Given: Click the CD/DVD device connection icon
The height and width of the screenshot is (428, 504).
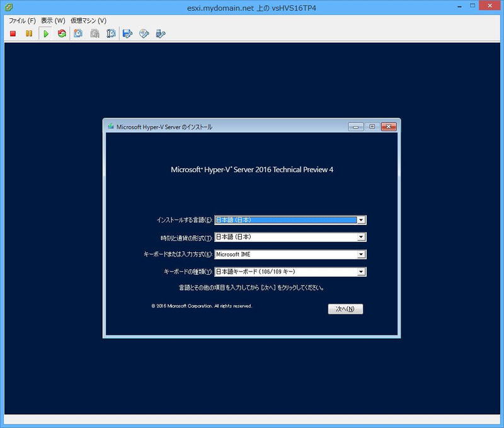Looking at the screenshot, I should click(144, 33).
